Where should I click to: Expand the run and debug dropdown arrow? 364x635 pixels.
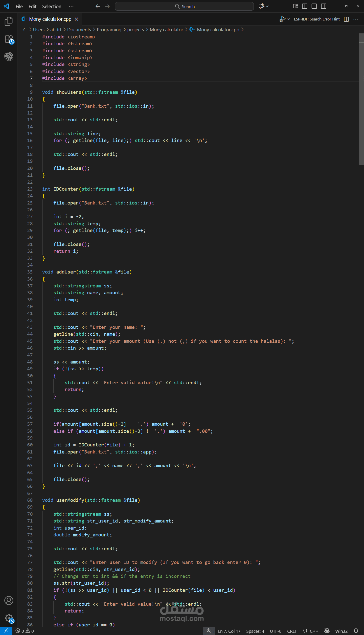(x=288, y=19)
